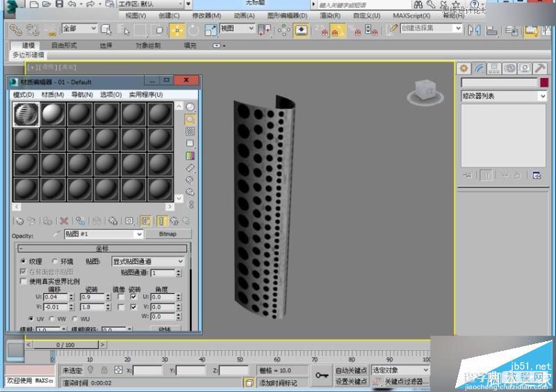
Task: Click the U offset field showing 0.04
Action: (56, 297)
